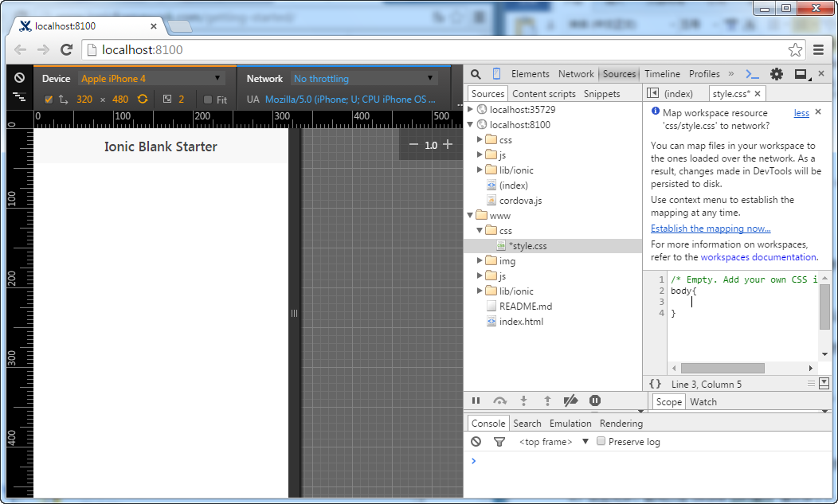Enable Preserve log checkbox
Image resolution: width=838 pixels, height=504 pixels.
tap(601, 441)
